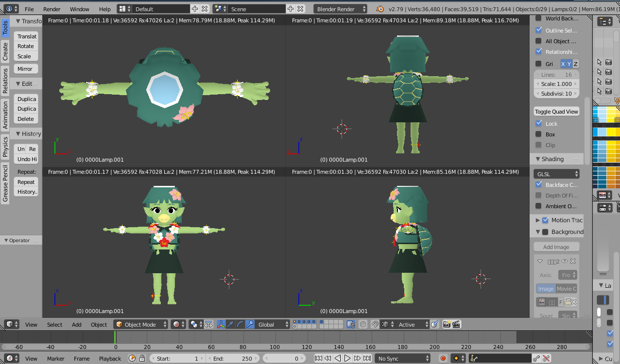Screen dimensions: 620x364
Task: Open the 3D View editor type icon
Action: pyautogui.click(x=12, y=324)
